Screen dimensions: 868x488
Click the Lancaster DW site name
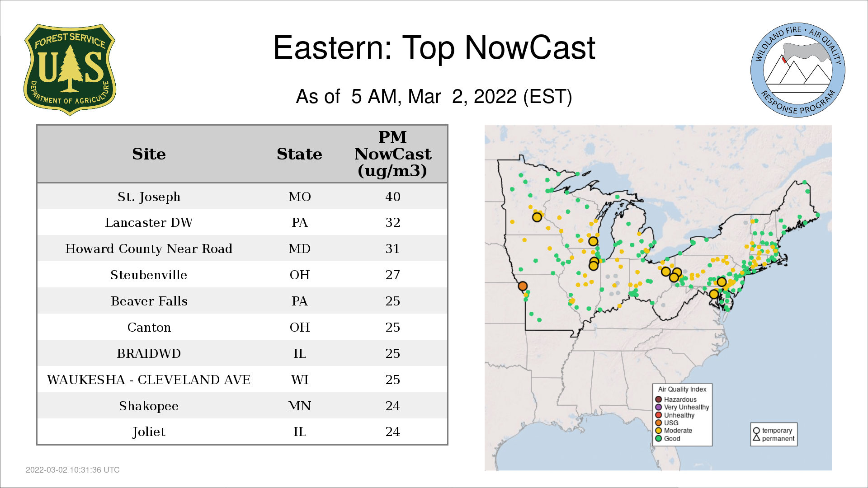(x=149, y=222)
